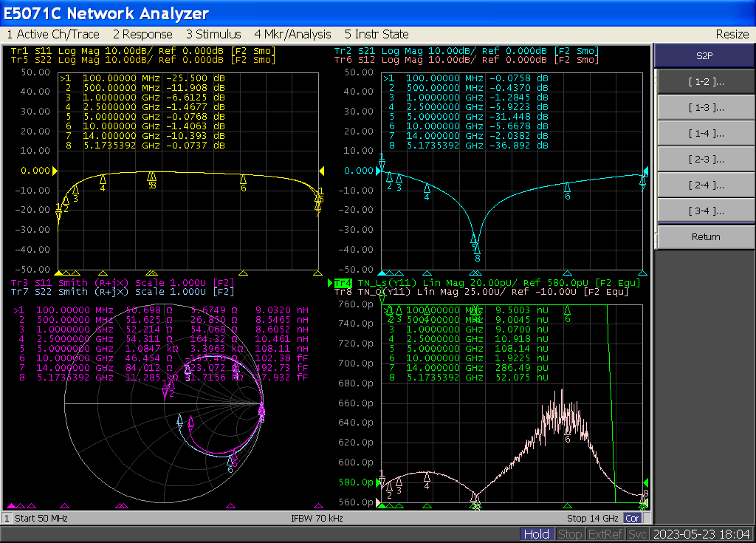Select the S2P [ 1-4 ]... softkey
Screen dimensions: 756x543
706,134
